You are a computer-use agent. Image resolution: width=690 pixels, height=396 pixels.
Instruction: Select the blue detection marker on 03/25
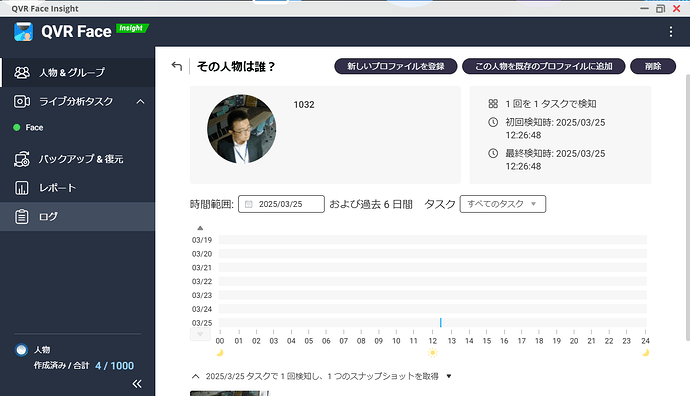pos(440,323)
